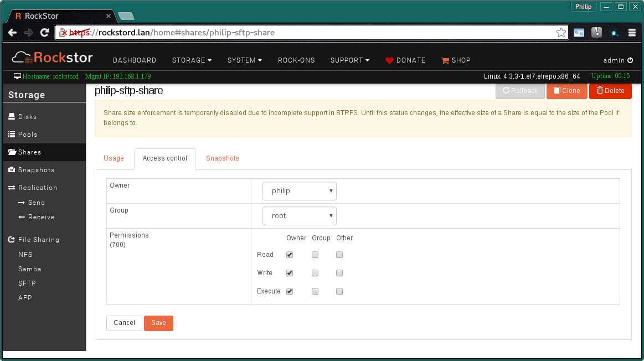Open Send under Replication
The height and width of the screenshot is (361, 644).
32,203
